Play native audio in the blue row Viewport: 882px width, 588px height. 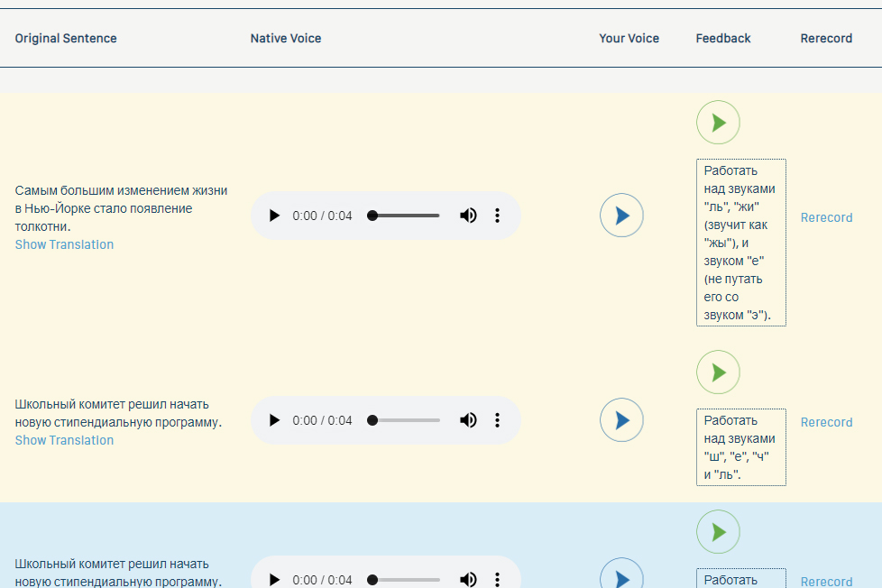[x=275, y=580]
